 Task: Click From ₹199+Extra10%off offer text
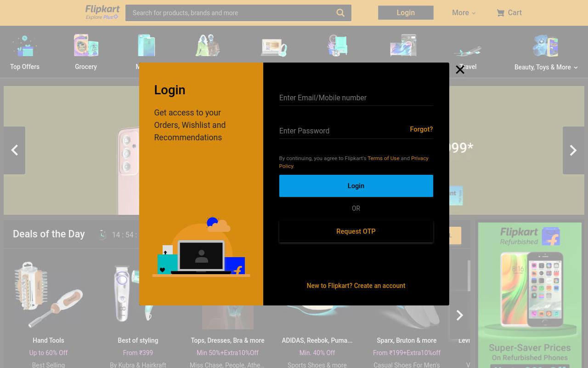coord(407,353)
